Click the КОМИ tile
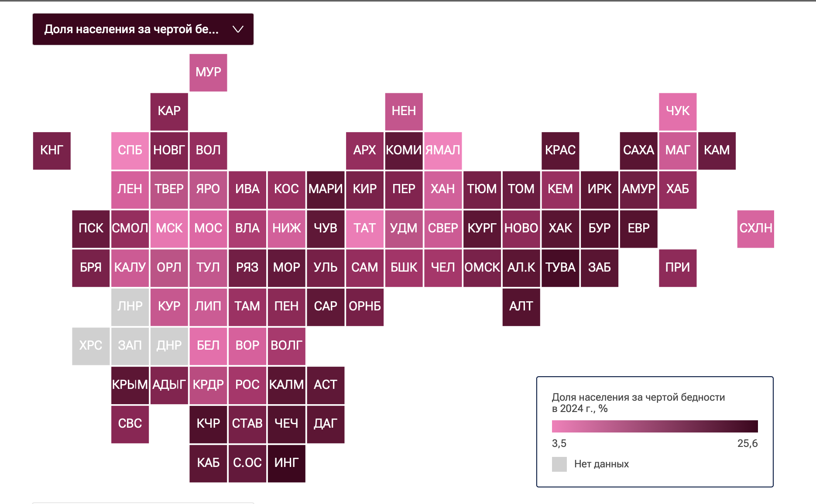Viewport: 816px width, 504px height. pos(404,150)
